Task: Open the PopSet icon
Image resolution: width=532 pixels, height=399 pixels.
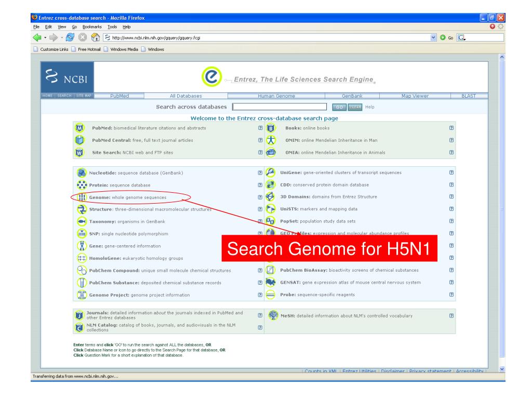Action: tap(270, 221)
